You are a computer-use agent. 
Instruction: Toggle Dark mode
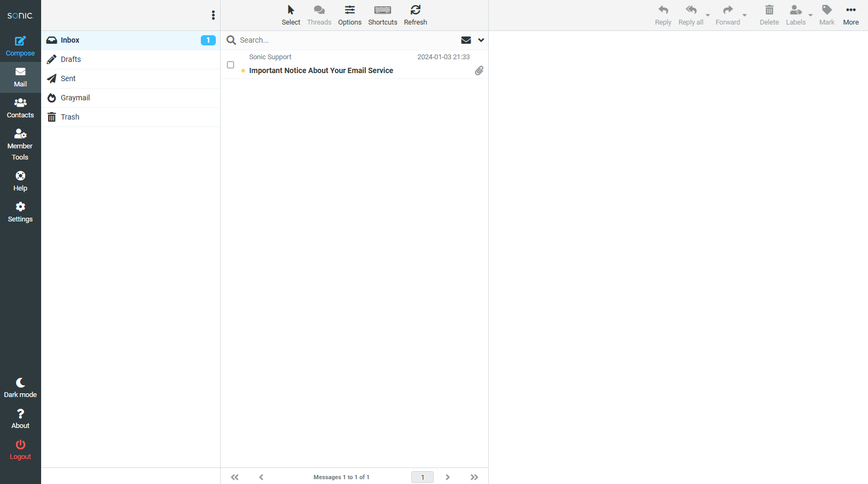(20, 388)
